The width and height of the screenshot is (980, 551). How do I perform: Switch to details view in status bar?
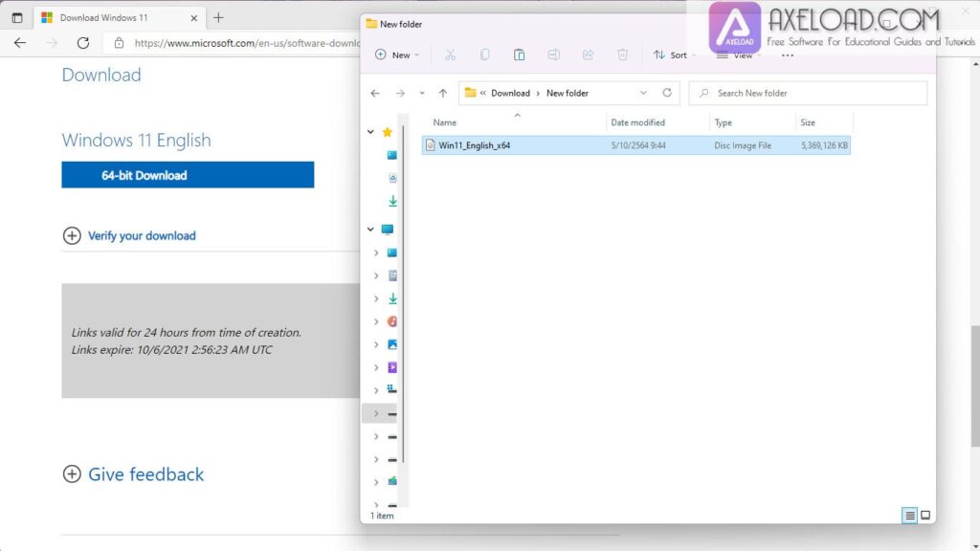coord(909,516)
